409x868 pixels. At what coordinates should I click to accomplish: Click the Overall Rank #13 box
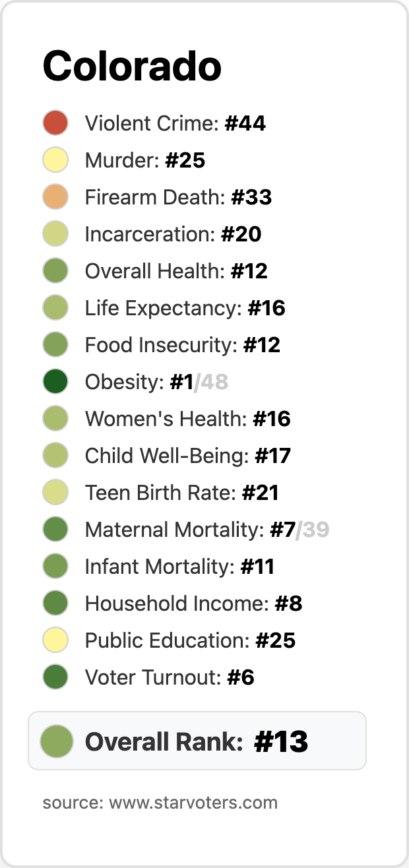pyautogui.click(x=197, y=741)
